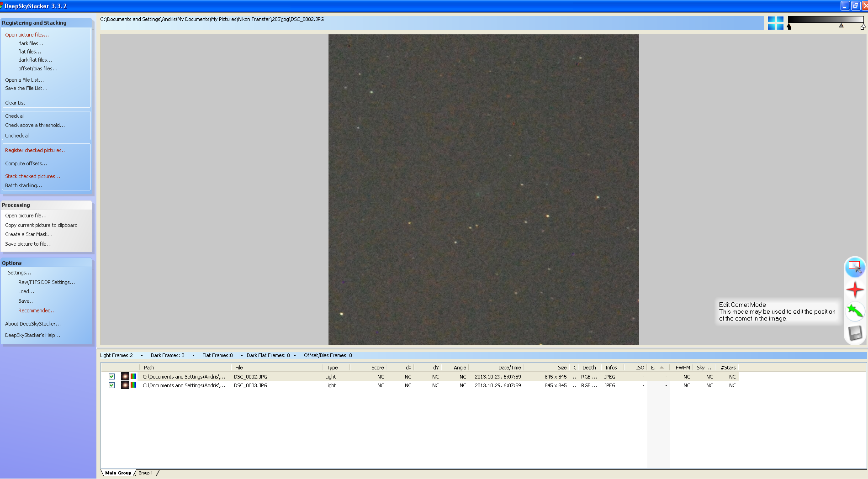Create a Star Mask

point(29,234)
